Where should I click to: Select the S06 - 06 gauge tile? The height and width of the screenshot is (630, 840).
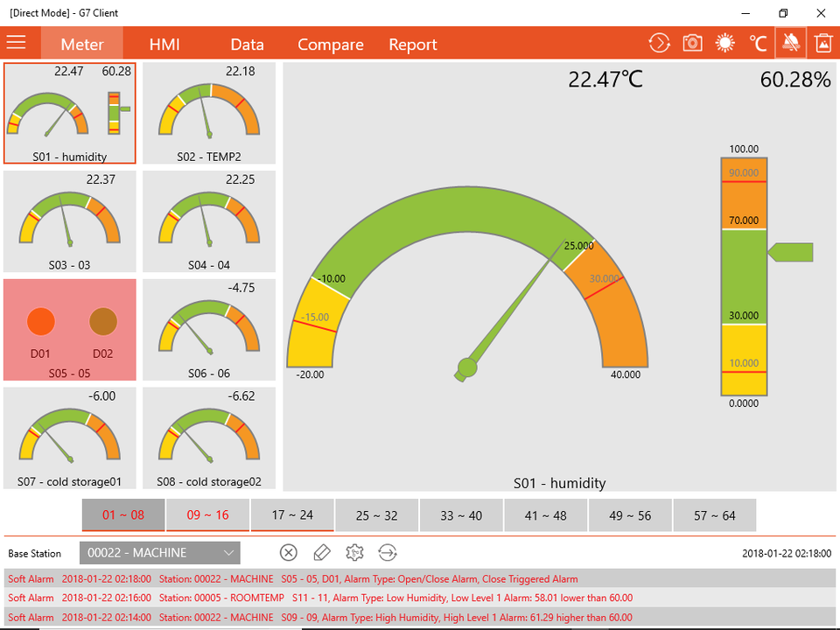click(x=209, y=330)
